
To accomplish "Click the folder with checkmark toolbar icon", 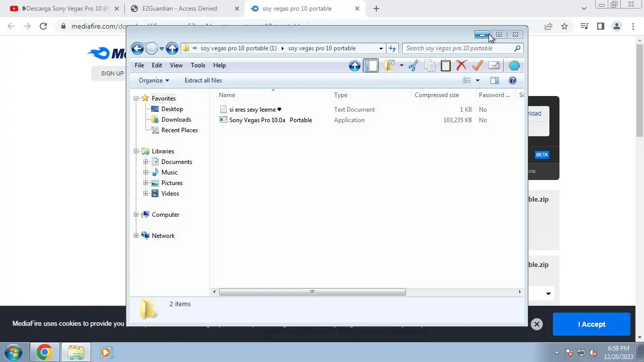I will point(389,65).
